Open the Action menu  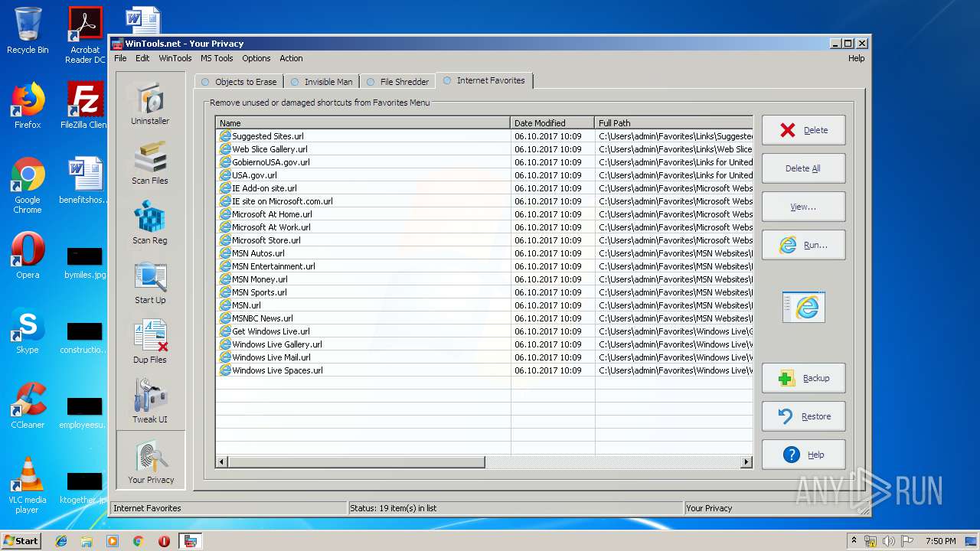click(291, 58)
